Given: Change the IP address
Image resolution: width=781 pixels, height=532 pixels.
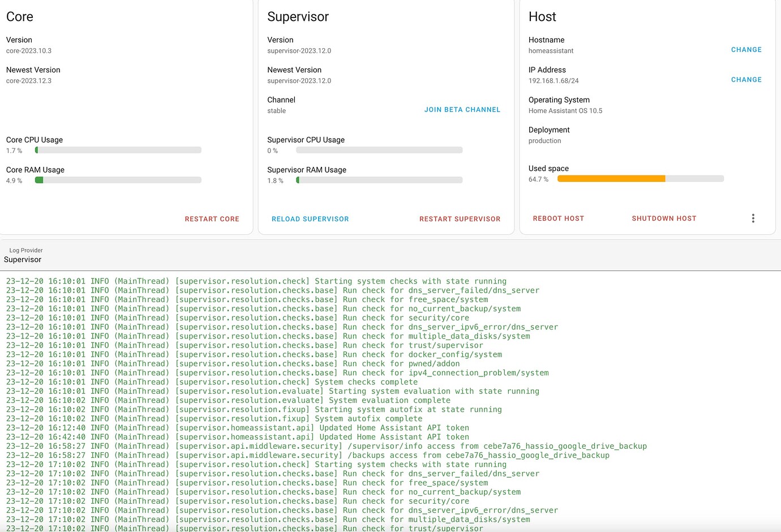Looking at the screenshot, I should (x=746, y=79).
